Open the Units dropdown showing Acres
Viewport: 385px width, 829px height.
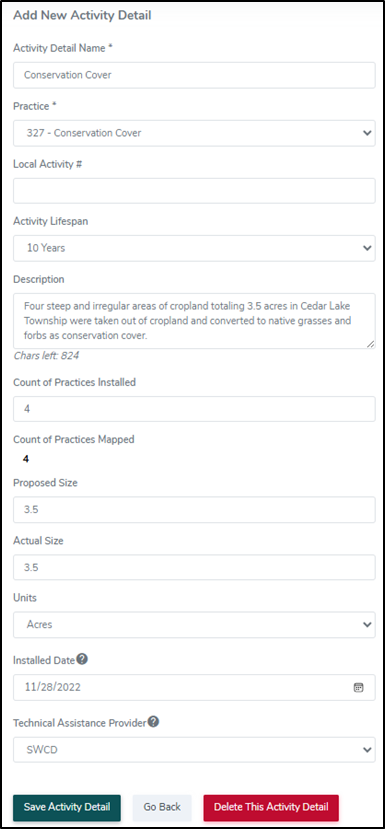[x=194, y=625]
